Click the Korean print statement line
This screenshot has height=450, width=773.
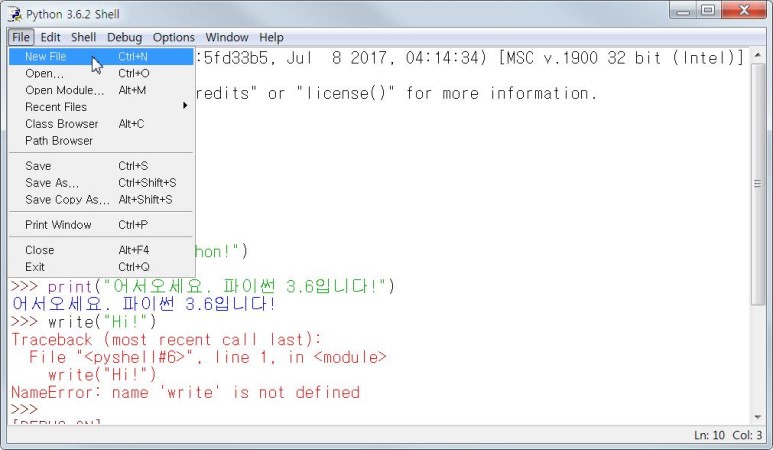click(x=203, y=286)
